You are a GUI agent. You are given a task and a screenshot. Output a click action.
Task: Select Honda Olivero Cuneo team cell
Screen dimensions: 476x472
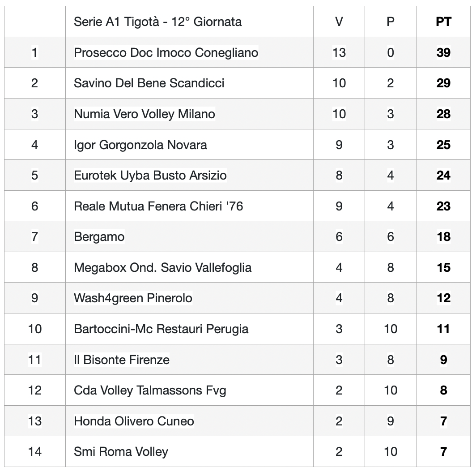pos(134,421)
